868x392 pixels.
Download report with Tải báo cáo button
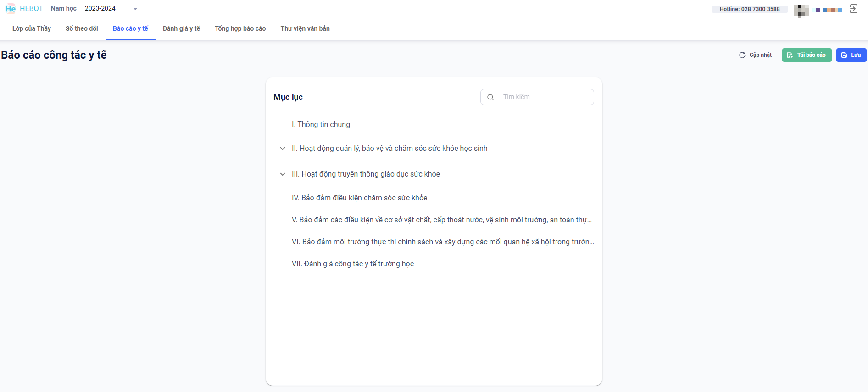coord(807,55)
